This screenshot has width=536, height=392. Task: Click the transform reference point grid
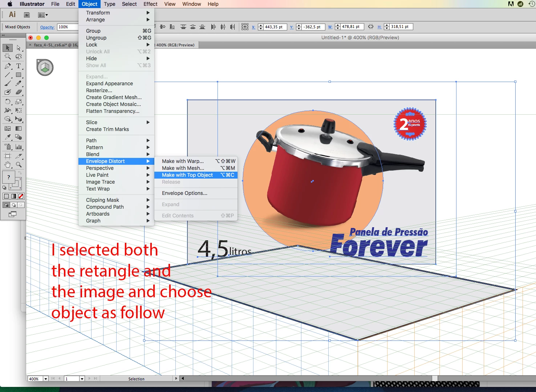pos(245,27)
